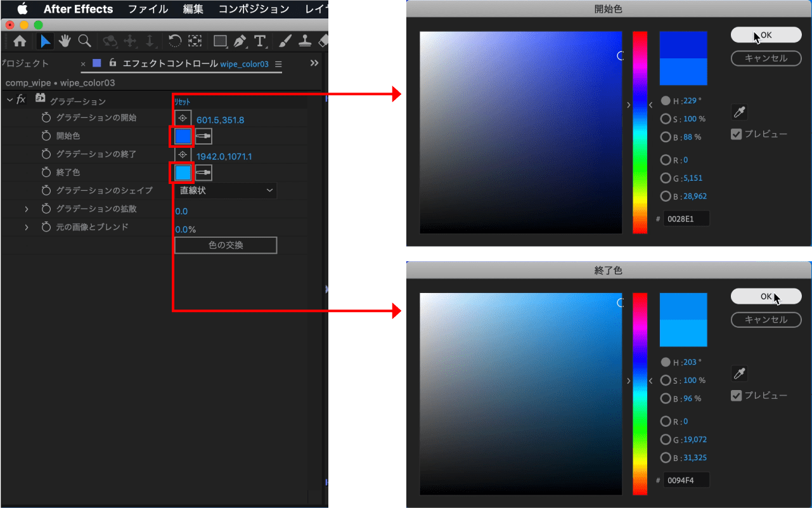Open the 直線状 gradient shape dropdown
Image resolution: width=812 pixels, height=508 pixels.
click(x=226, y=190)
